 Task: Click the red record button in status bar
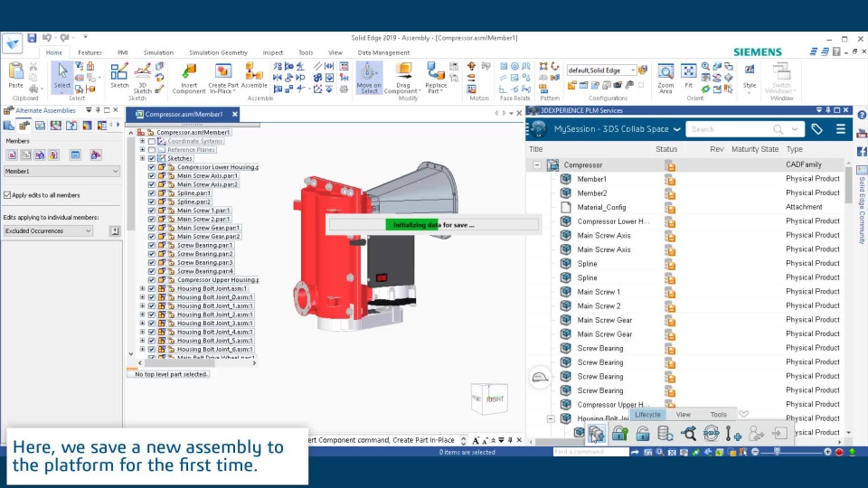coord(839,452)
